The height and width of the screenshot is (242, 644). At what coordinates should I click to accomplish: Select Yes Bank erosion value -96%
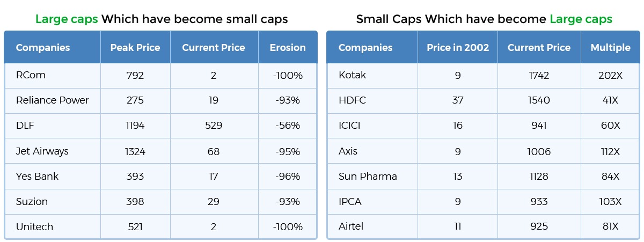point(287,177)
